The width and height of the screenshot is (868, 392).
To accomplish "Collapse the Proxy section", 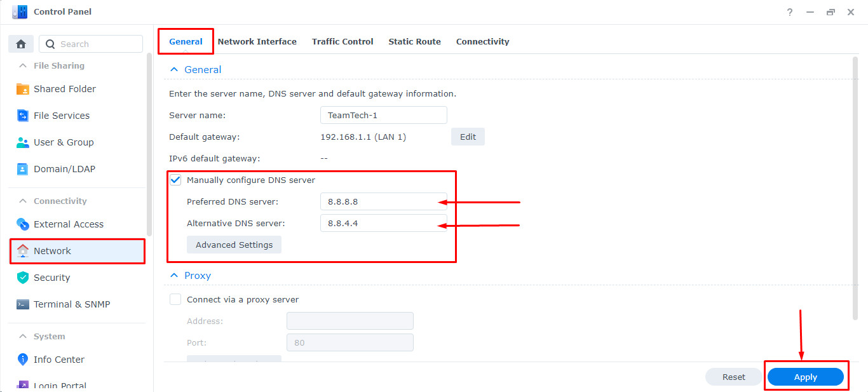I will tap(174, 275).
